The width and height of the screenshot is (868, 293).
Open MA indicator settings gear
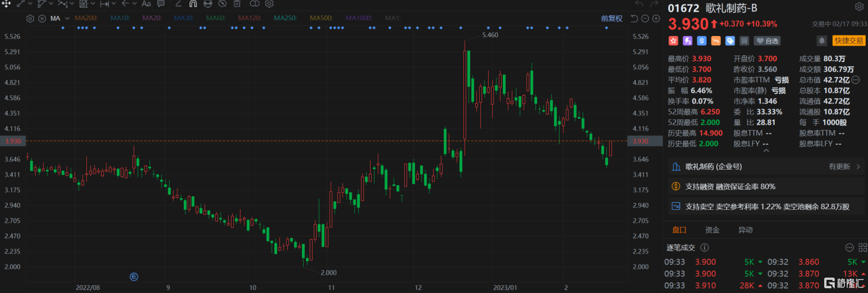pyautogui.click(x=30, y=18)
